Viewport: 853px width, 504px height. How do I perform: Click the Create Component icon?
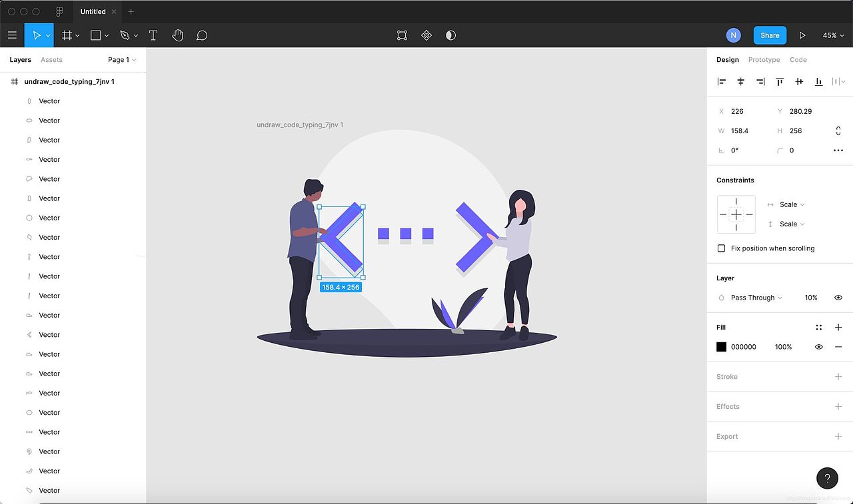pos(426,35)
